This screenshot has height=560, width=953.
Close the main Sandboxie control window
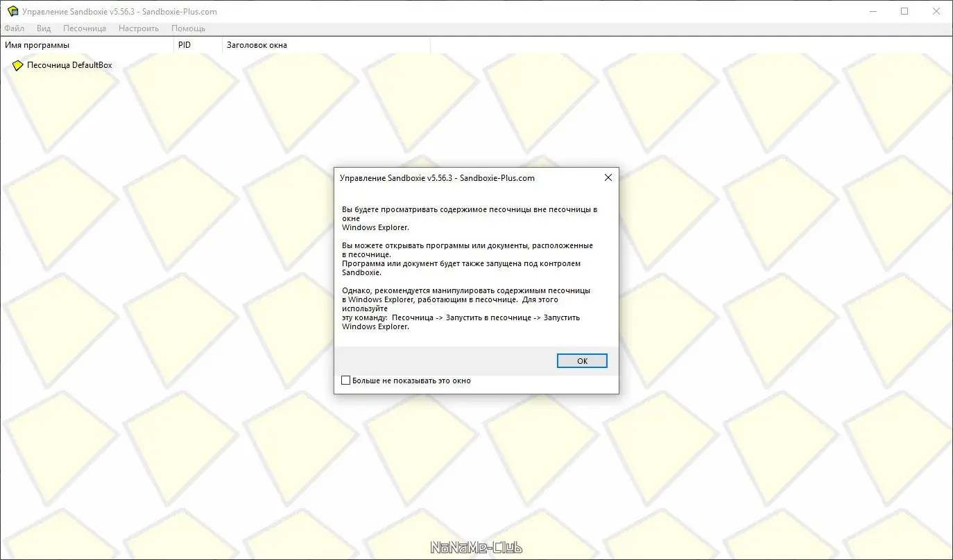936,11
